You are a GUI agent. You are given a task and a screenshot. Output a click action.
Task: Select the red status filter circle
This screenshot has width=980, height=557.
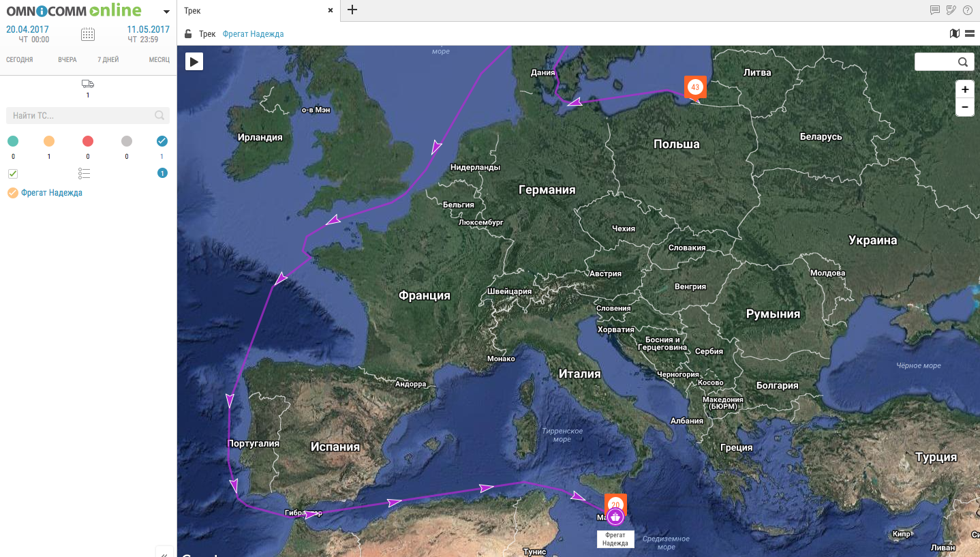coord(88,141)
